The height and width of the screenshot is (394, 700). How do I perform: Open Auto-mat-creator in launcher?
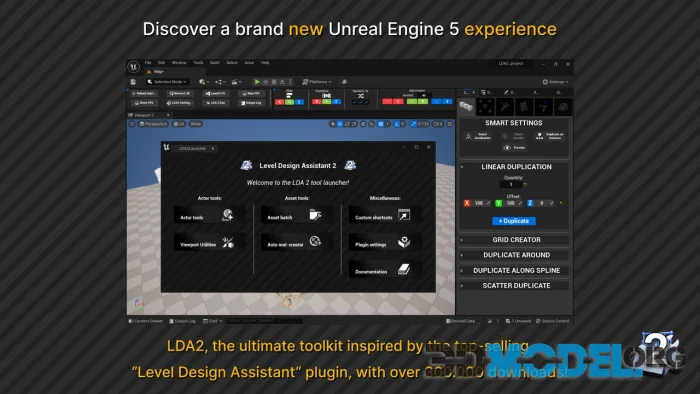(x=296, y=242)
